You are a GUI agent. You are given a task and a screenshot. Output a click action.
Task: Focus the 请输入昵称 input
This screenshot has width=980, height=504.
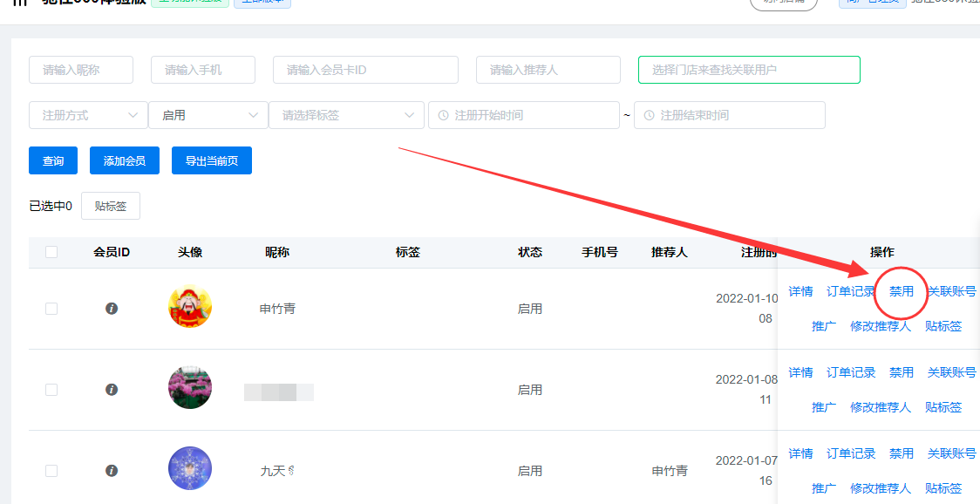point(80,70)
